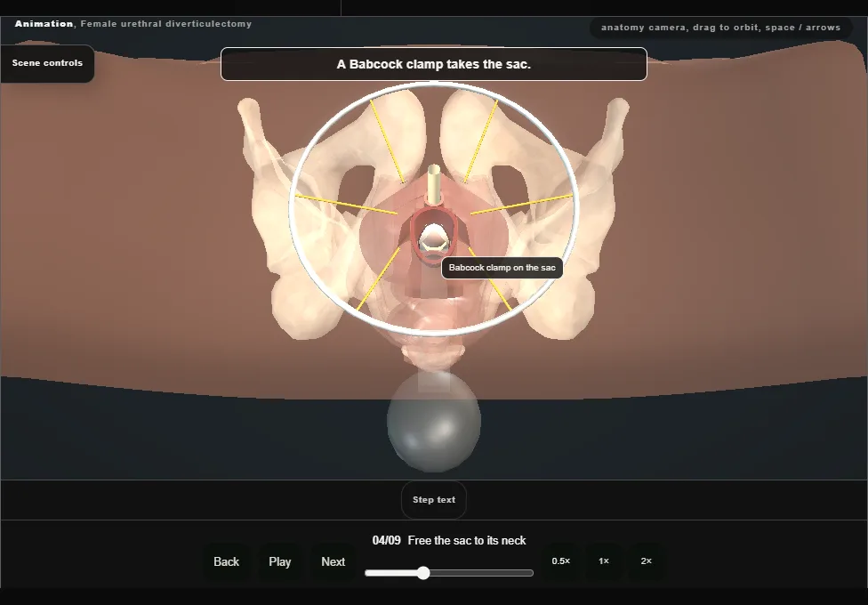This screenshot has width=868, height=605.
Task: Click the caption 'A Babcock clamp takes the sac.'
Action: pos(433,64)
